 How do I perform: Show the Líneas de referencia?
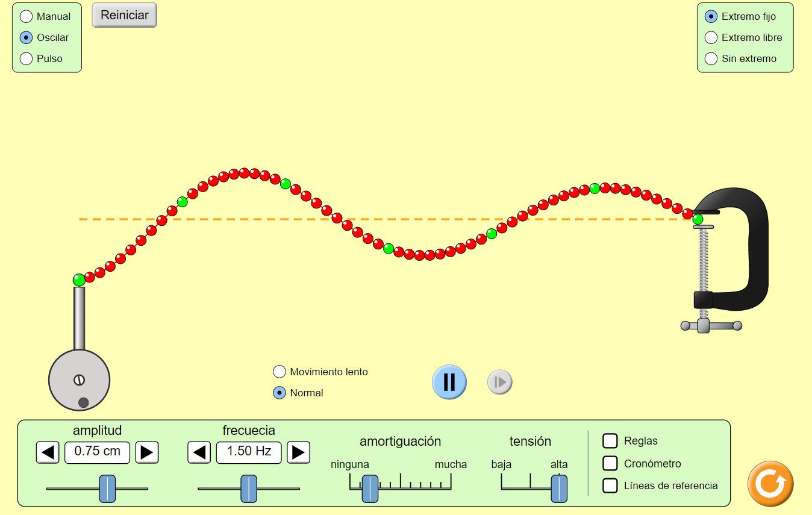coord(610,485)
